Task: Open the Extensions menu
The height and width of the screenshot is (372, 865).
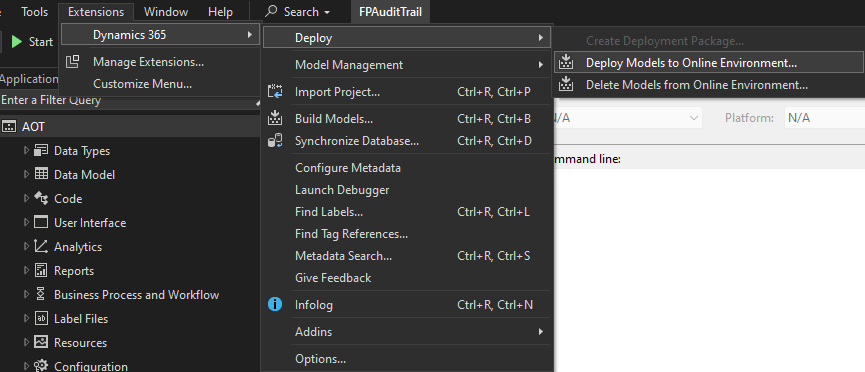Action: [x=96, y=12]
